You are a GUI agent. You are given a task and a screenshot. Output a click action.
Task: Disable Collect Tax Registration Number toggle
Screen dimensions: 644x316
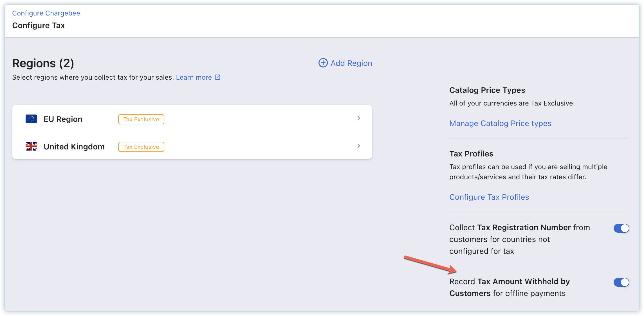point(621,228)
